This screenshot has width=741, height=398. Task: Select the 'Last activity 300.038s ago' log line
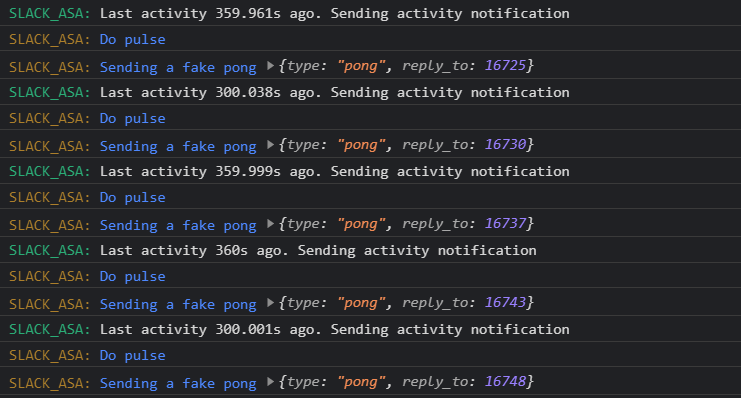[370, 92]
